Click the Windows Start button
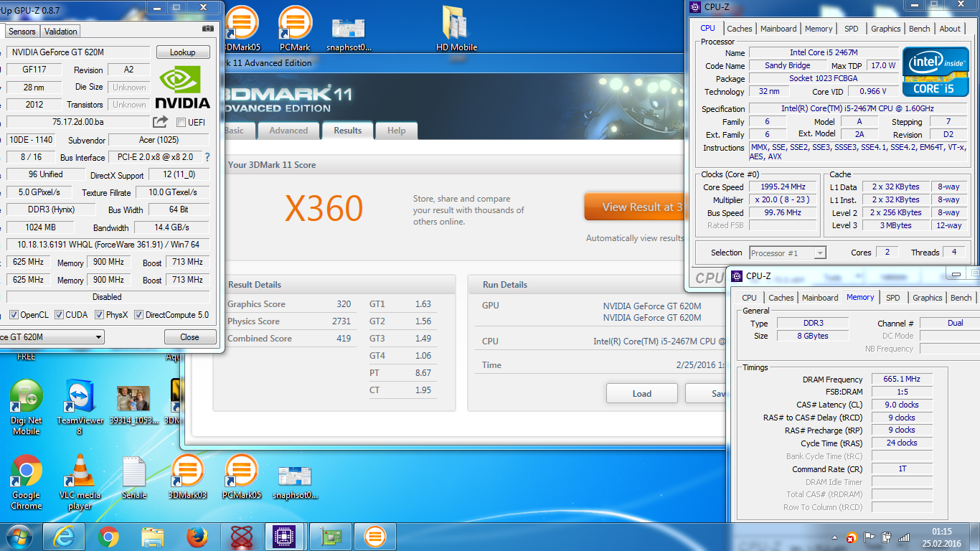Viewport: 980px width, 551px height. [19, 537]
